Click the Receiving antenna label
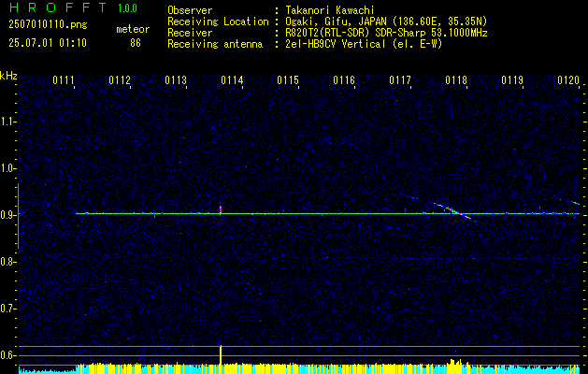Viewport: 588px width, 374px height. [x=215, y=44]
